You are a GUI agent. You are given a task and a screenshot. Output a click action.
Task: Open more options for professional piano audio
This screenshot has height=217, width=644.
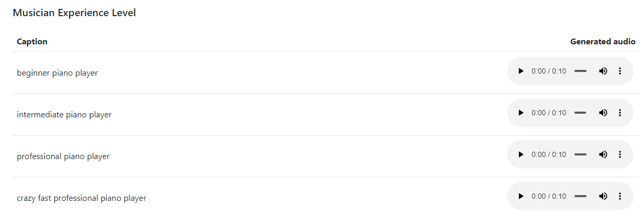[620, 154]
